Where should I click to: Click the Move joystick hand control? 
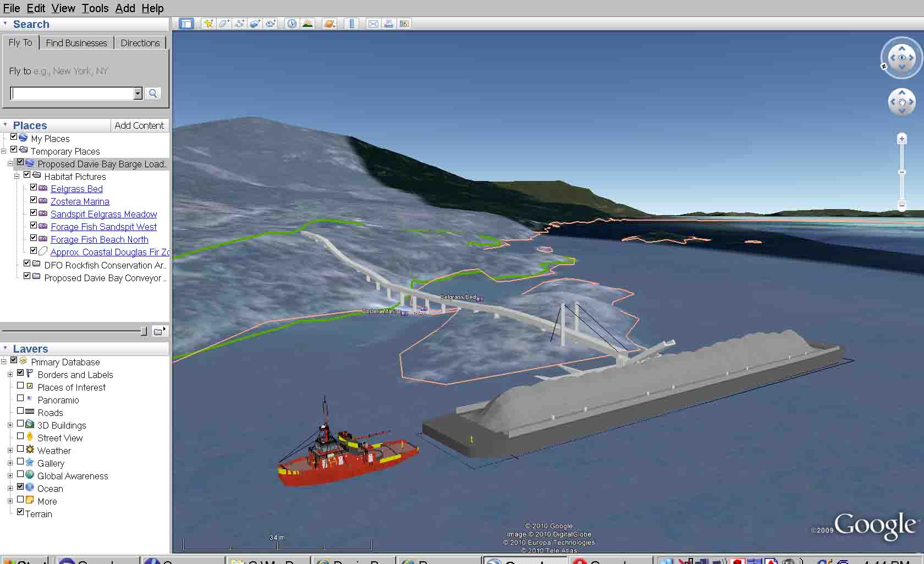click(901, 102)
